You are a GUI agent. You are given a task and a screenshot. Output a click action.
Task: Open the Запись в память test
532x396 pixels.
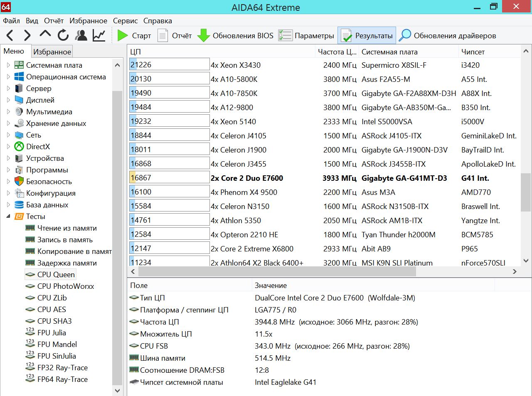pyautogui.click(x=65, y=240)
